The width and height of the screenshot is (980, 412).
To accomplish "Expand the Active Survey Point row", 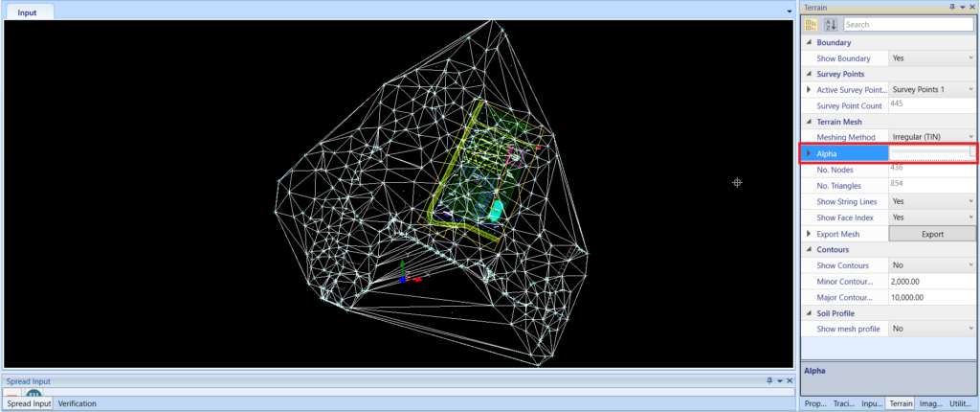I will pyautogui.click(x=809, y=89).
